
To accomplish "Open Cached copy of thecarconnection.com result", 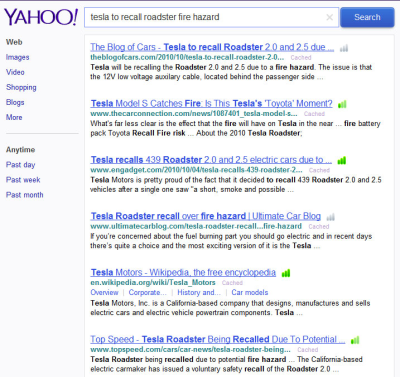I will coord(314,114).
